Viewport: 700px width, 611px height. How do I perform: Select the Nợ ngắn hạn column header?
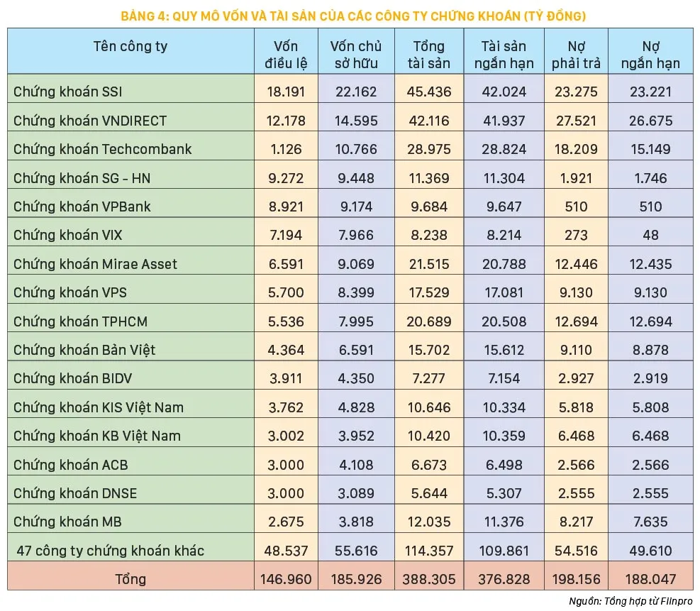pos(650,55)
